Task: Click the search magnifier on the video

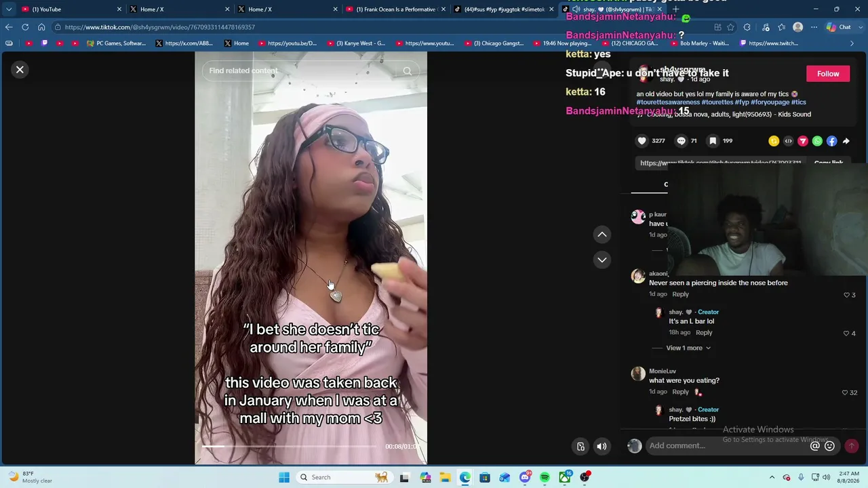Action: [407, 70]
